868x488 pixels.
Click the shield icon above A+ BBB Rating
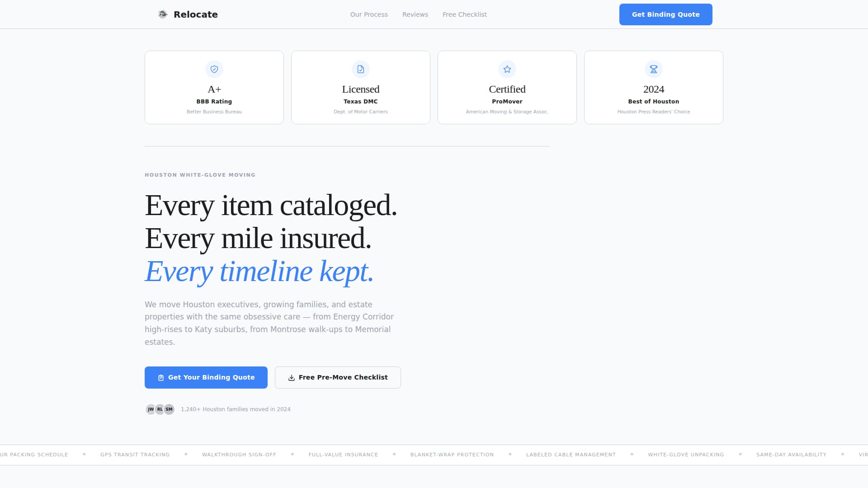[214, 69]
